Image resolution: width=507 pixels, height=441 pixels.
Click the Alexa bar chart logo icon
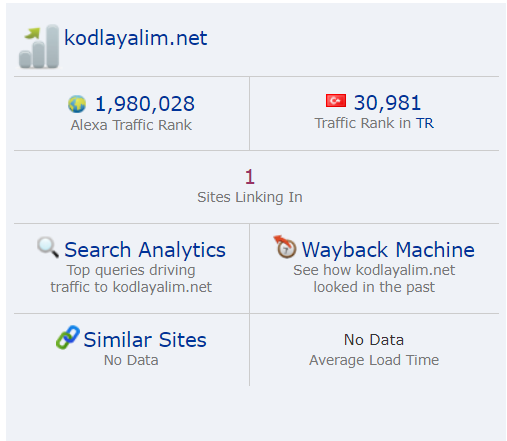pos(39,46)
